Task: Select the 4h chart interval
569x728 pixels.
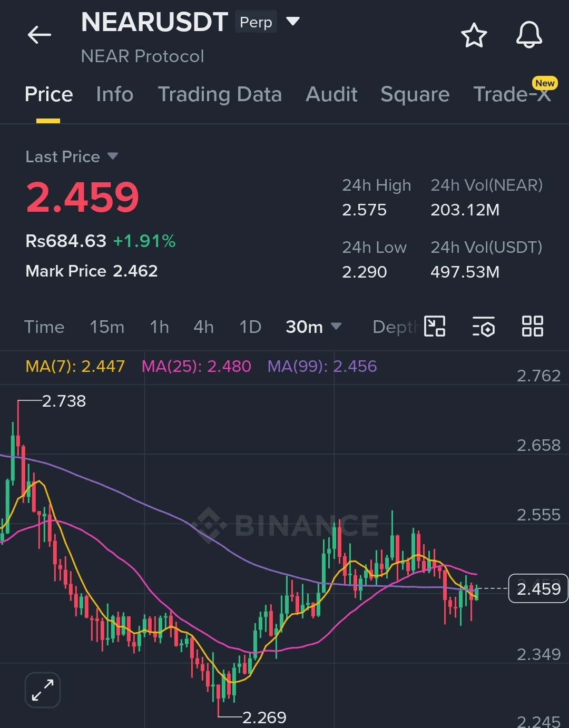Action: point(203,327)
